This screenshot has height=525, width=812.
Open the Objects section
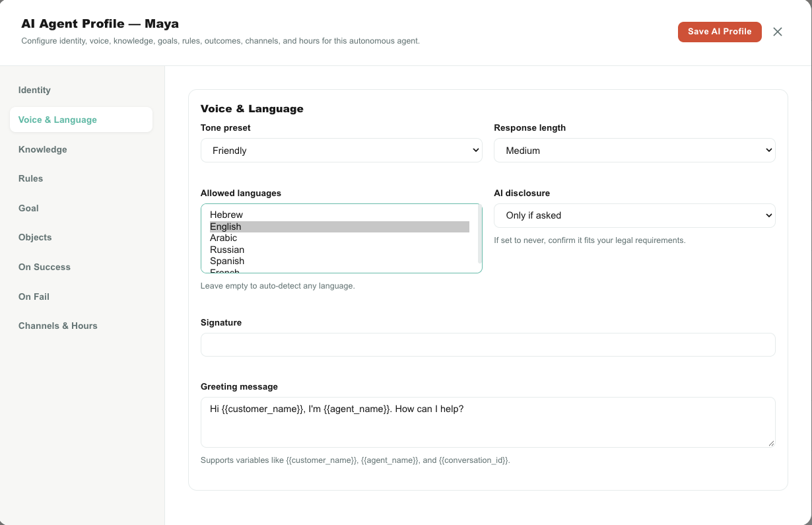pyautogui.click(x=81, y=237)
